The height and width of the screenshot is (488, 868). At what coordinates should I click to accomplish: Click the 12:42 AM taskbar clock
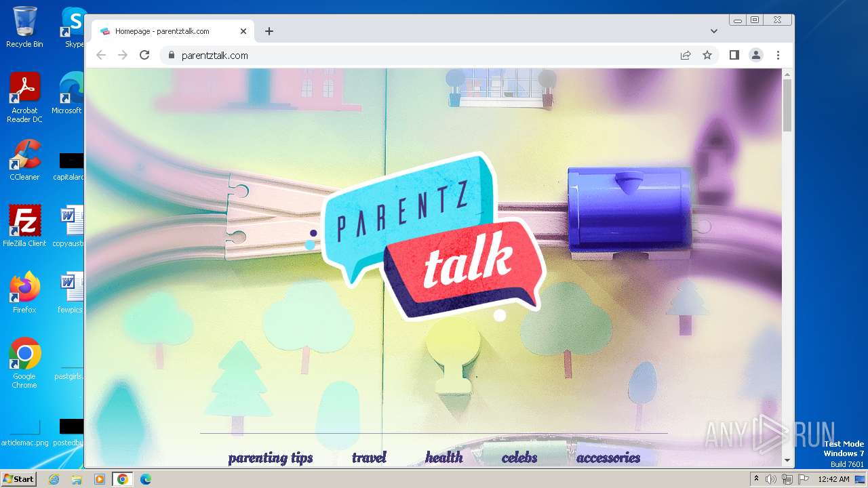tap(833, 479)
